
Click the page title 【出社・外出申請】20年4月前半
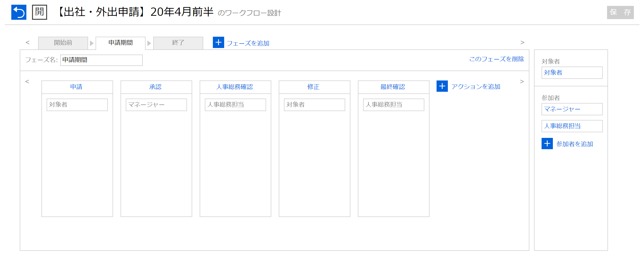point(135,12)
